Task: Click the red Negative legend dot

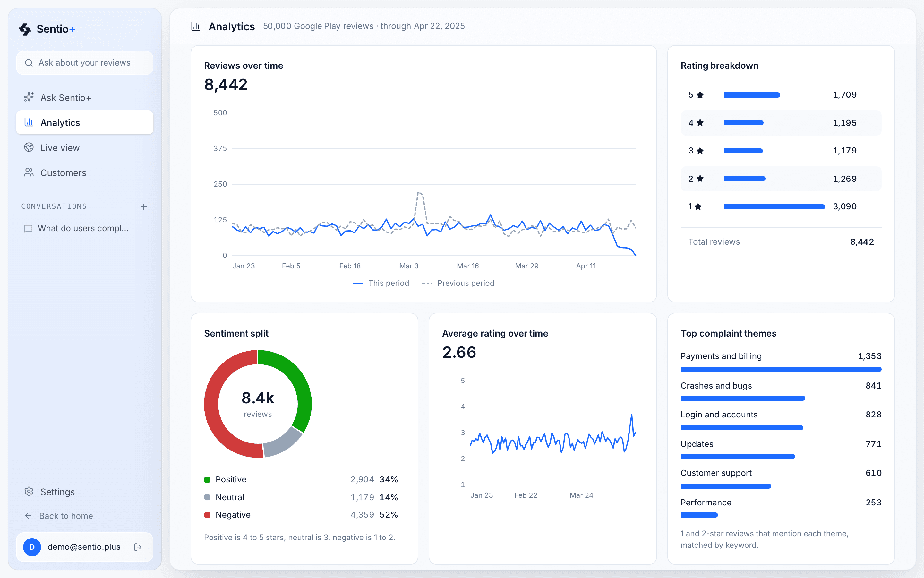Action: tap(207, 515)
